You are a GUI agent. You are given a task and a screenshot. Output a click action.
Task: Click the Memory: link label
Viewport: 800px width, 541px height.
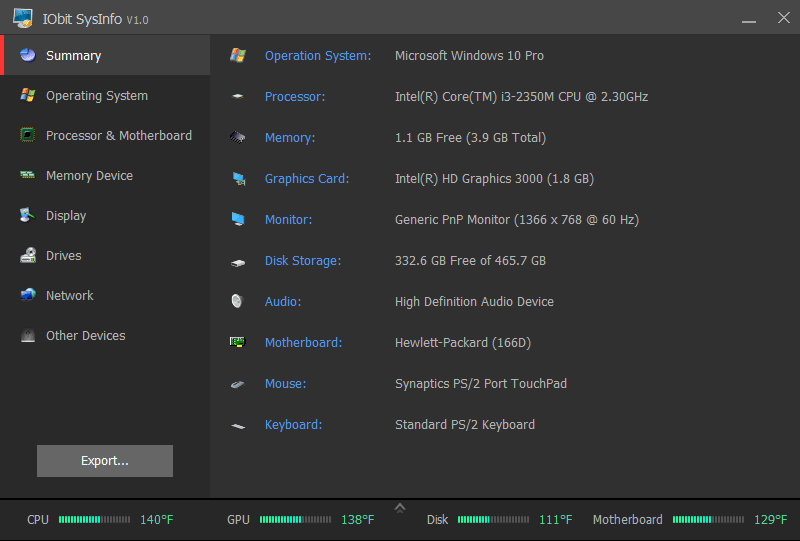click(x=290, y=138)
